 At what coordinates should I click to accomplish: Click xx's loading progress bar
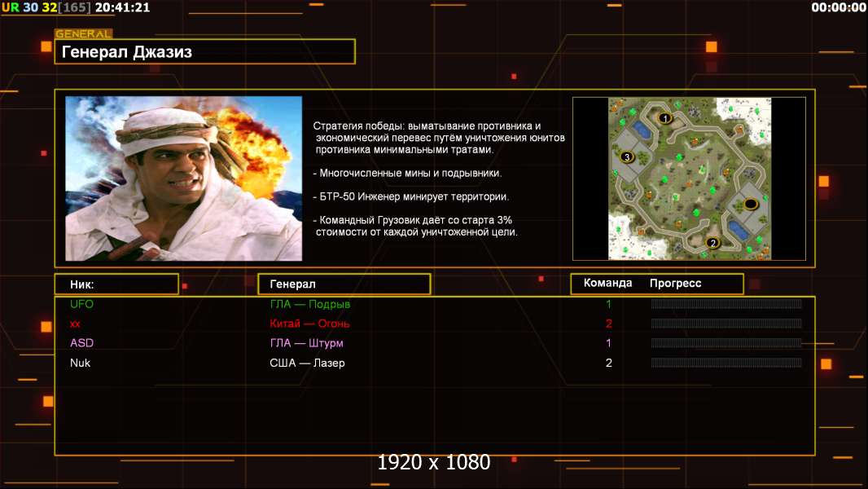(x=726, y=324)
